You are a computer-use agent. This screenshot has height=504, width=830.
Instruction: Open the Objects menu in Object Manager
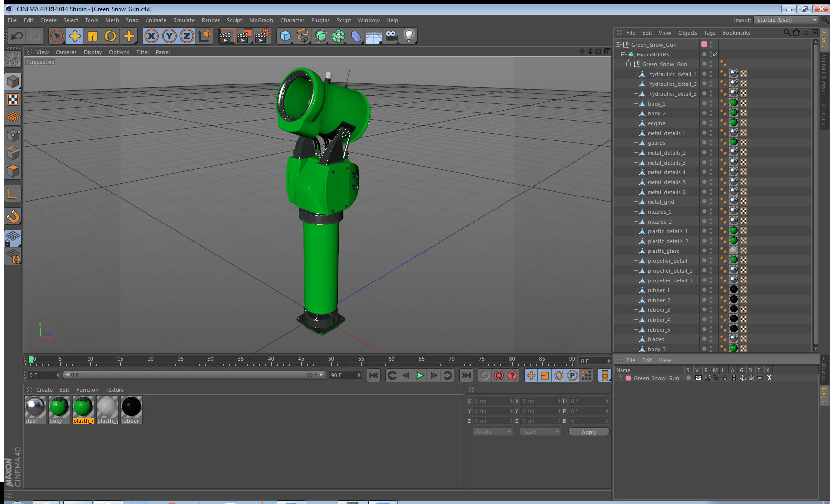click(x=687, y=33)
